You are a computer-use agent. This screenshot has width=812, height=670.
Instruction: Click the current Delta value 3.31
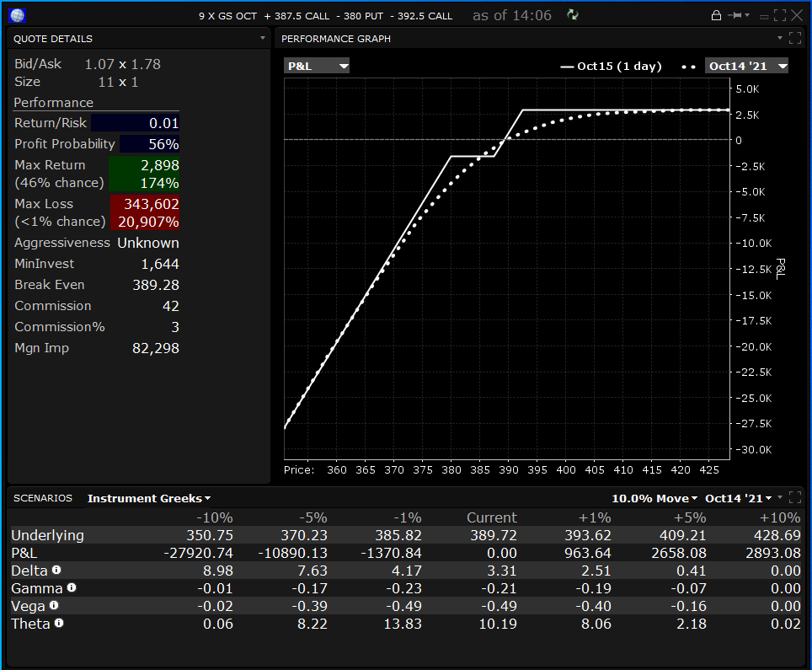pyautogui.click(x=502, y=571)
